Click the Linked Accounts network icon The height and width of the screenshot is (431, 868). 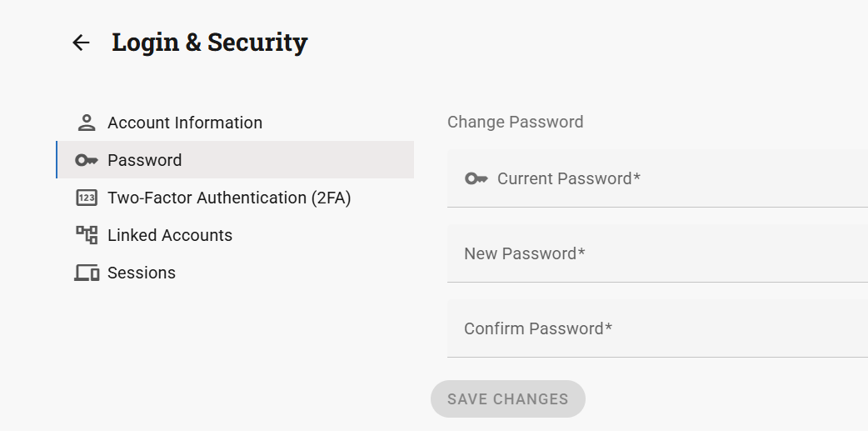point(87,235)
